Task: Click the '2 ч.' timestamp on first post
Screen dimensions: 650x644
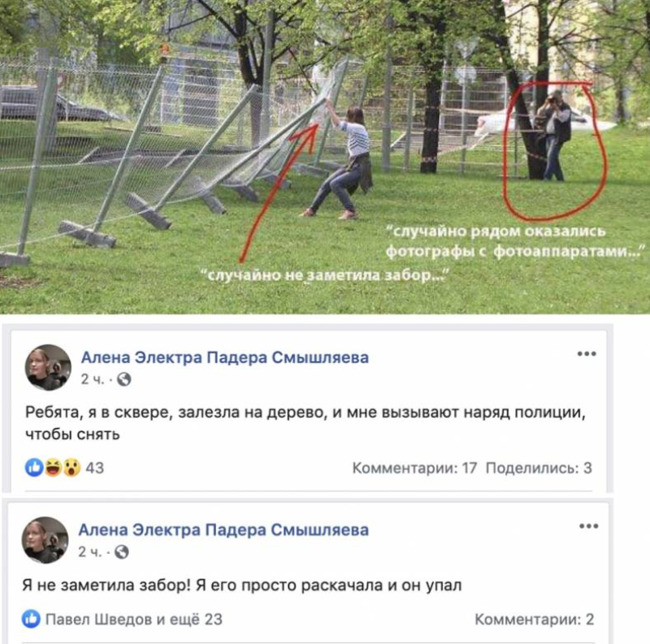Action: click(93, 379)
